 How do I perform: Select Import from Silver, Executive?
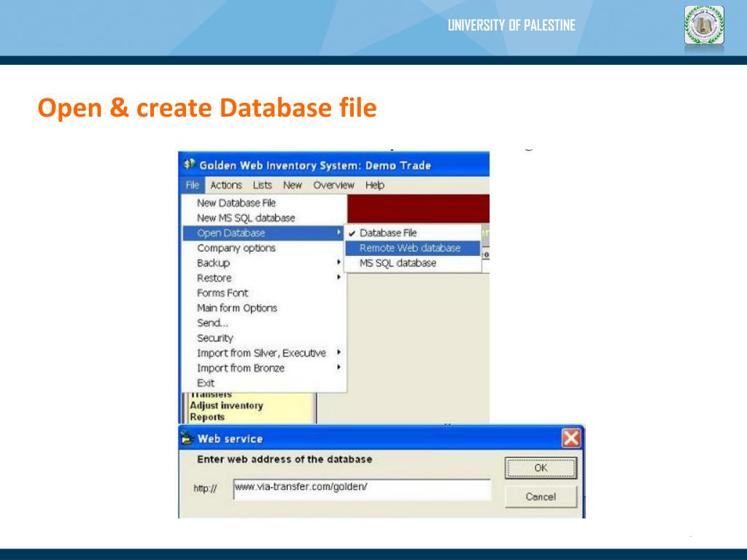[264, 353]
